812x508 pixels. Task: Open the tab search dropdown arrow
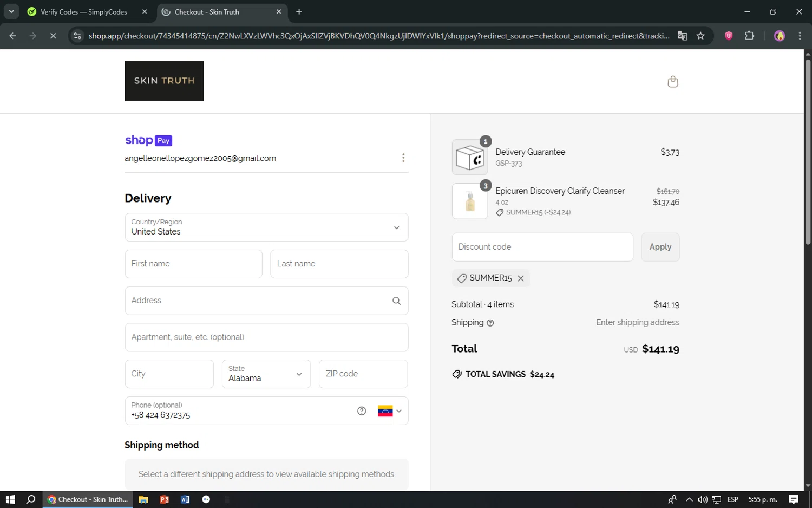pos(11,11)
